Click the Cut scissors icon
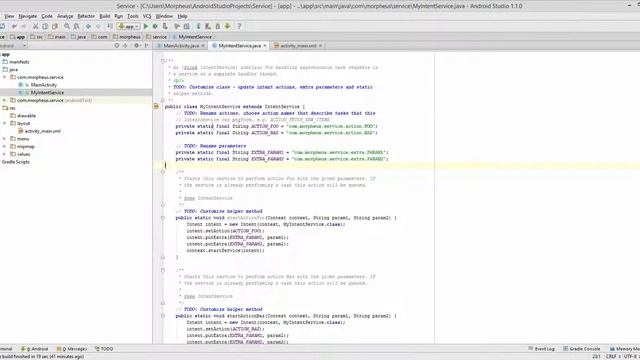 tap(36, 27)
